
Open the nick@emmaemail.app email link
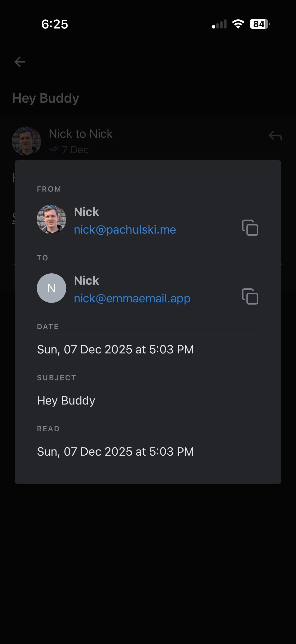coord(132,298)
